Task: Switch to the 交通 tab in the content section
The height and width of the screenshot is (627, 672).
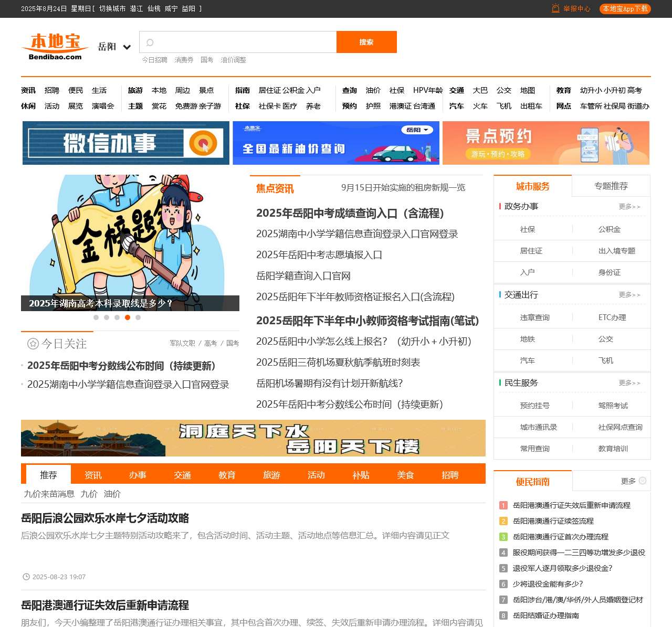Action: coord(182,475)
